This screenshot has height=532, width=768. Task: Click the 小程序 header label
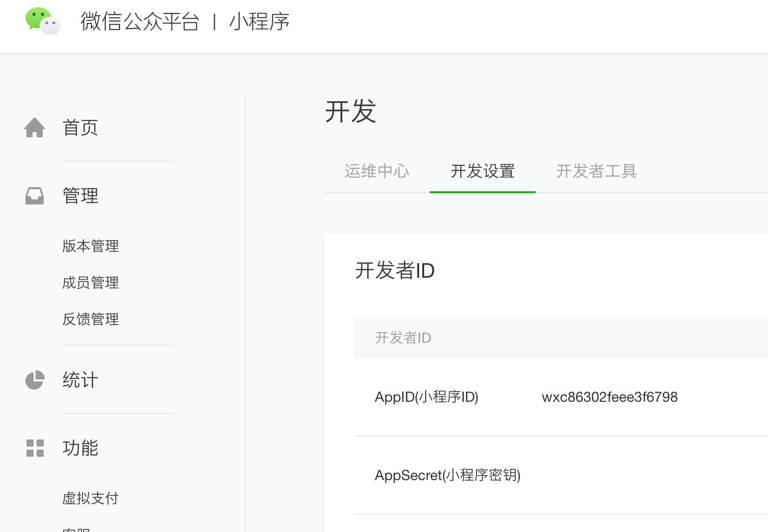click(259, 22)
